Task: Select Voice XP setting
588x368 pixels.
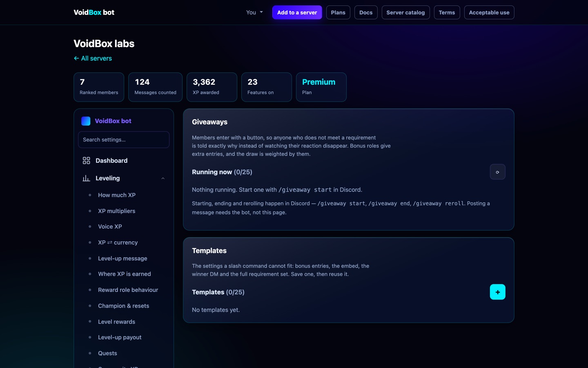Action: pyautogui.click(x=110, y=227)
